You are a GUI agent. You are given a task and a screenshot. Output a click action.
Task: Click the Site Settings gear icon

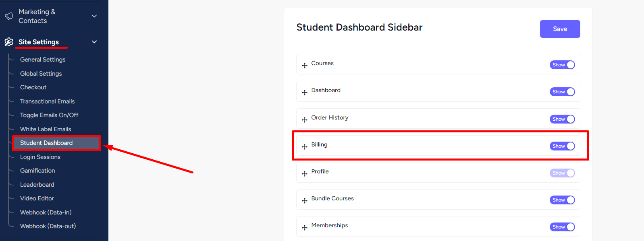coord(9,42)
